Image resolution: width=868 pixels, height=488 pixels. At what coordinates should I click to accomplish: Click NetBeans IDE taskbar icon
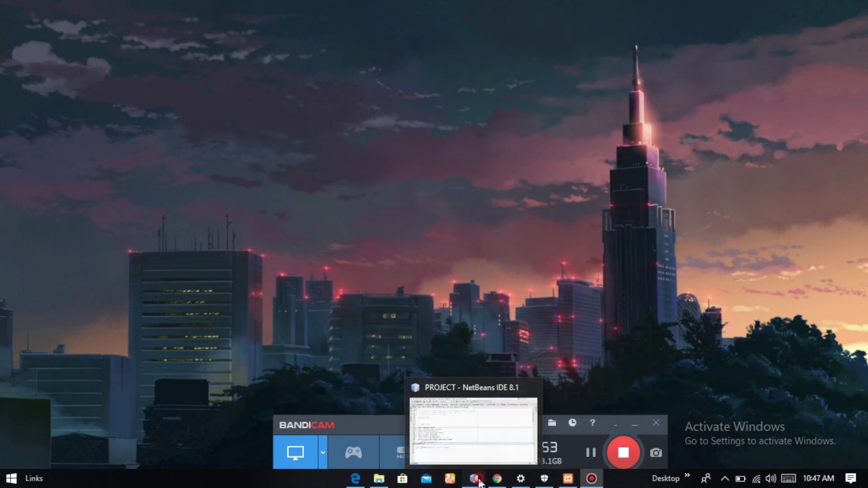(x=474, y=479)
